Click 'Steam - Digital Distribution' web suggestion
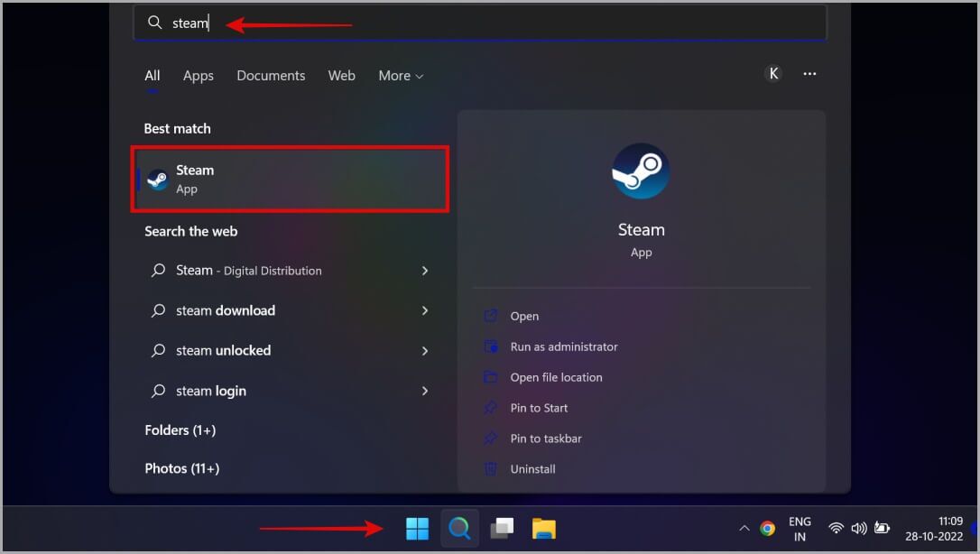The height and width of the screenshot is (554, 980). pyautogui.click(x=249, y=271)
